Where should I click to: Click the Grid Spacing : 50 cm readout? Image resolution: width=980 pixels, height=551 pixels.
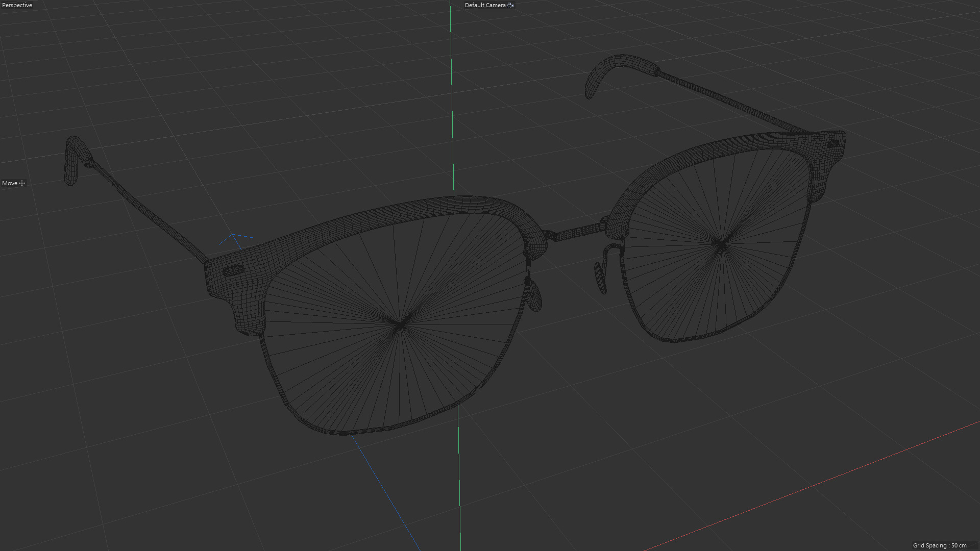[x=940, y=545]
